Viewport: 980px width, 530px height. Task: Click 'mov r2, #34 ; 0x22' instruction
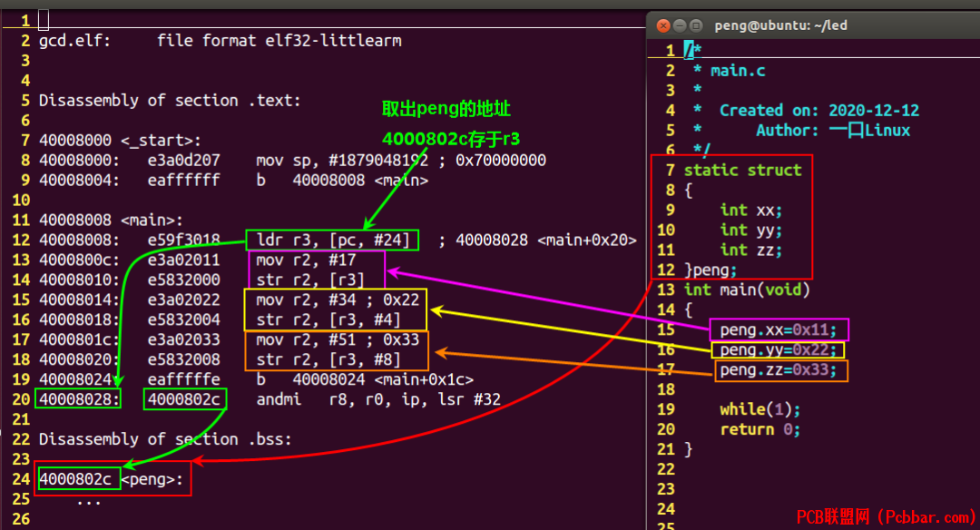[338, 300]
